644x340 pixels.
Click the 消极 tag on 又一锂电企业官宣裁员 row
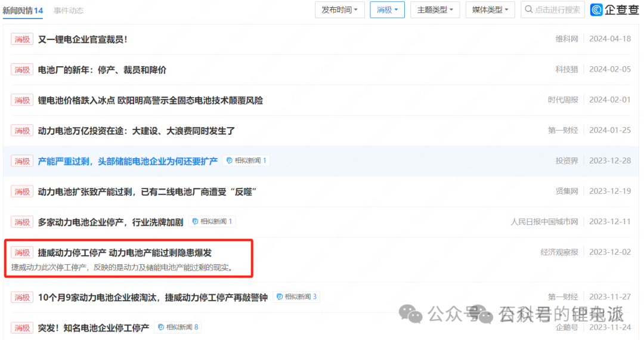[22, 39]
